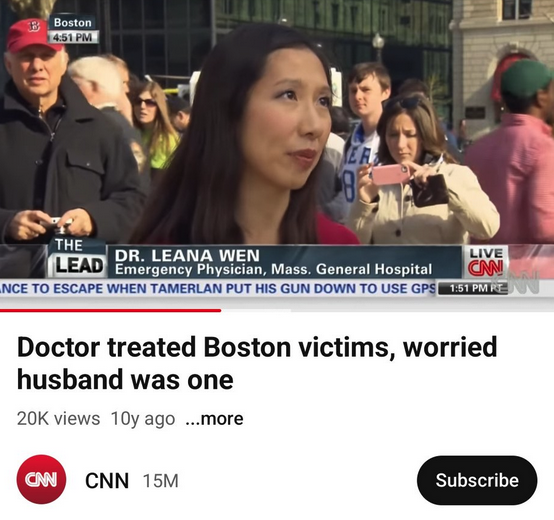
Task: Click the CNN channel avatar icon
Action: (x=41, y=479)
